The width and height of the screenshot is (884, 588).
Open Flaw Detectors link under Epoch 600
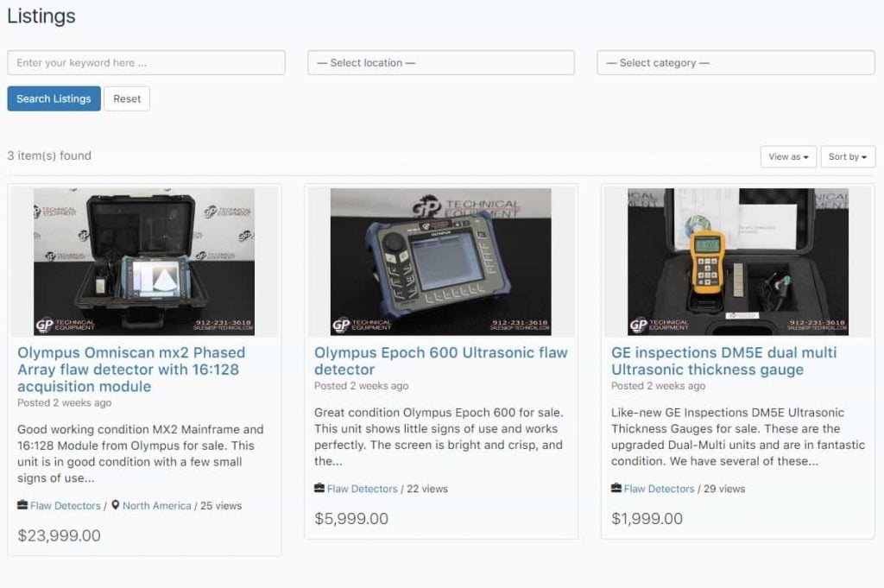[362, 489]
